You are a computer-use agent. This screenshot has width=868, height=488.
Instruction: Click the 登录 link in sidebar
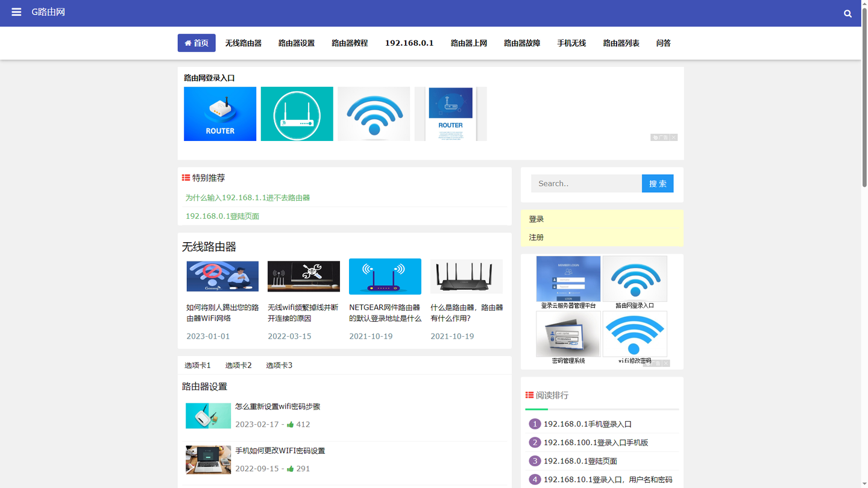point(536,219)
